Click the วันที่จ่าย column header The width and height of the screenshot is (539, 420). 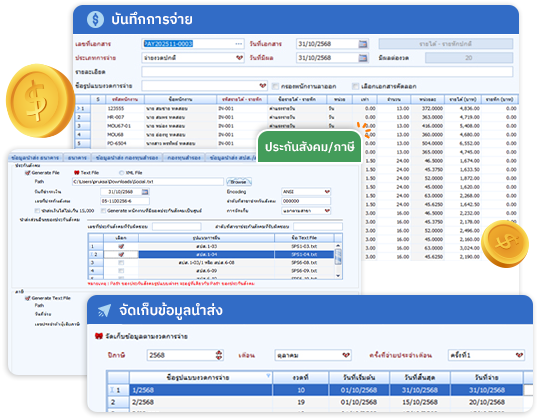(487, 377)
